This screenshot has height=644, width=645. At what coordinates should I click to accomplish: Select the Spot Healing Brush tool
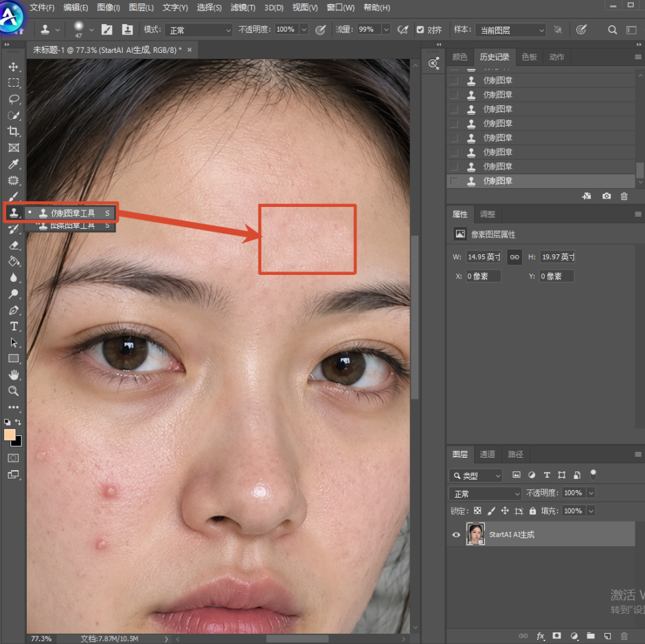coord(14,181)
